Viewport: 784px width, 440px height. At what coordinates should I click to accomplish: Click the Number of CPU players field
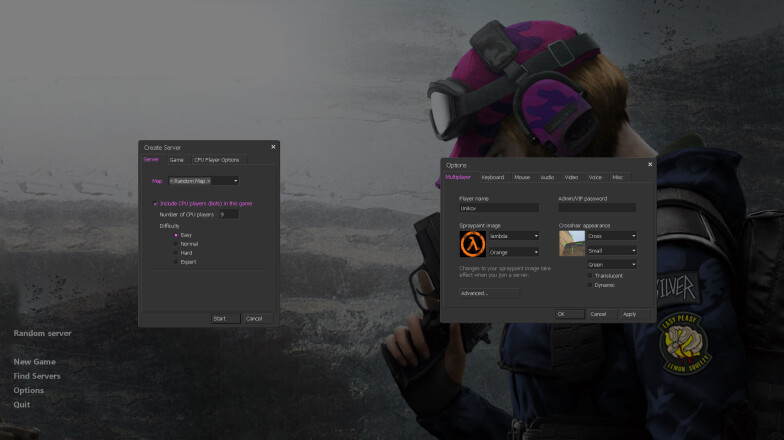coord(228,214)
